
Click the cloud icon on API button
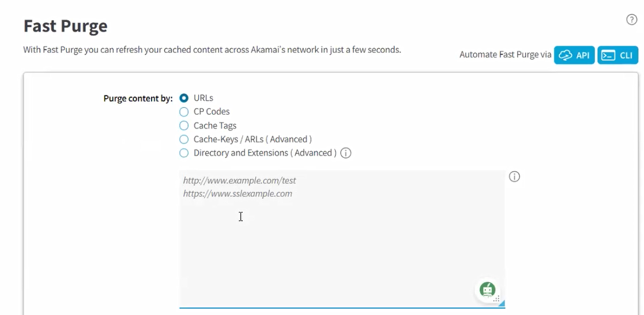click(566, 55)
